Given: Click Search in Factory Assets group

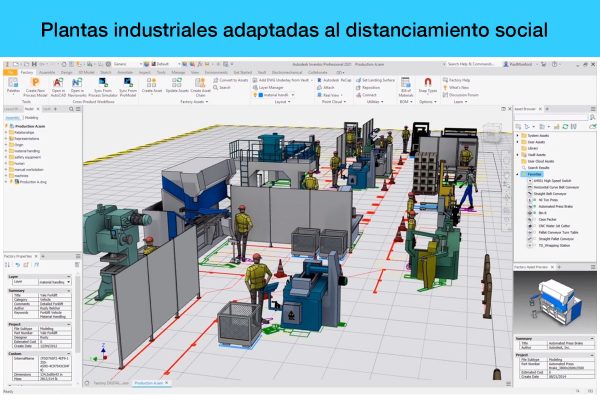Looking at the screenshot, I should coord(222,88).
